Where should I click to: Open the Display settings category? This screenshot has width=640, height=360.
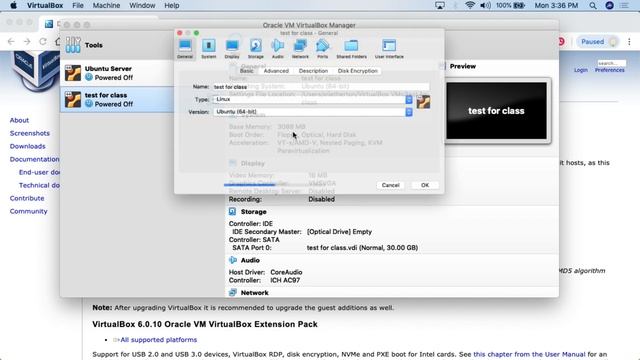[232, 49]
